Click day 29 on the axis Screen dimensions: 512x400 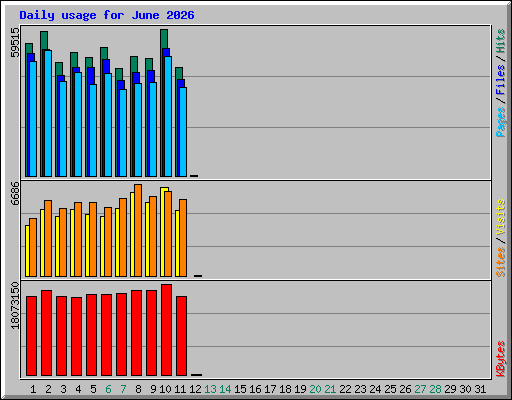[450, 389]
